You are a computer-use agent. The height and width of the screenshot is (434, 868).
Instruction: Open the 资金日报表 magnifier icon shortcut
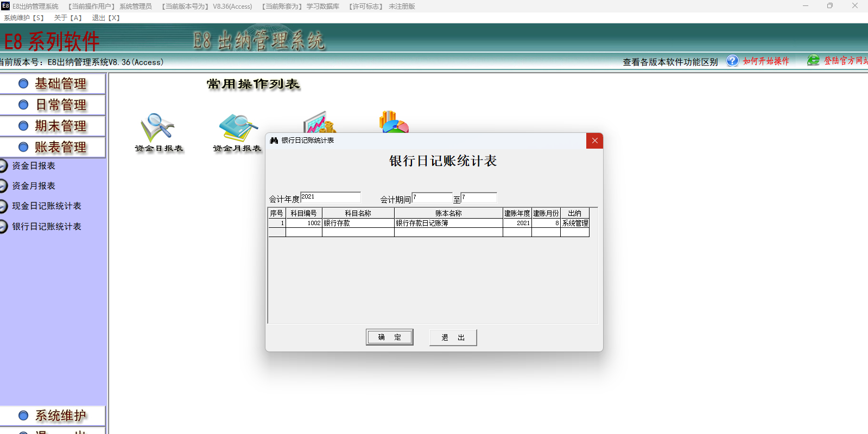[x=158, y=128]
